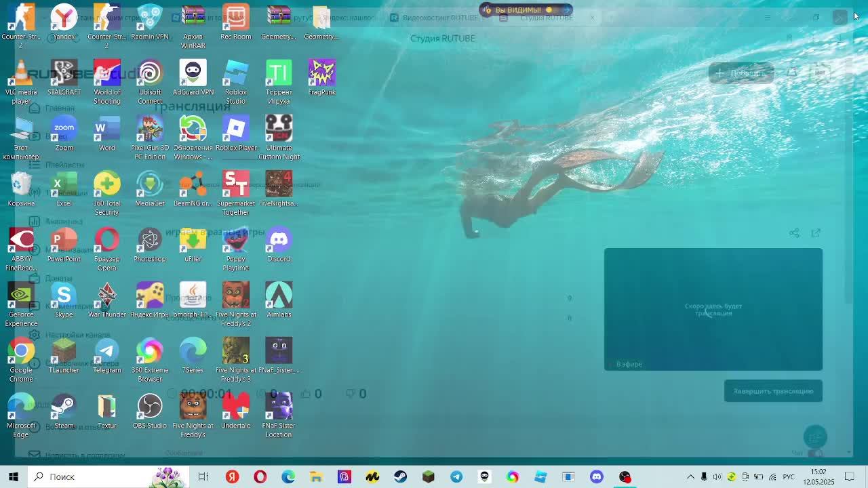Screen dimensions: 868x488
Task: Open Task View on the taskbar
Action: (203, 476)
